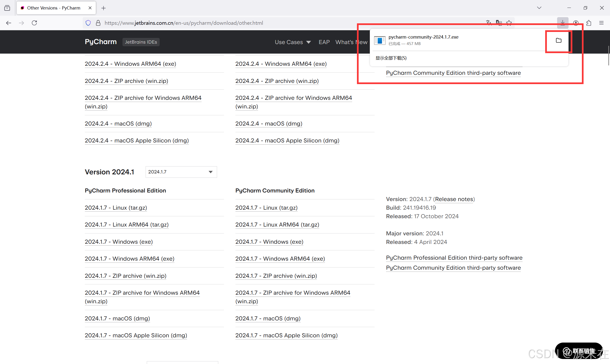Expand the 2024.1.7 version selector
Viewport: 610px width, 364px height.
click(181, 172)
